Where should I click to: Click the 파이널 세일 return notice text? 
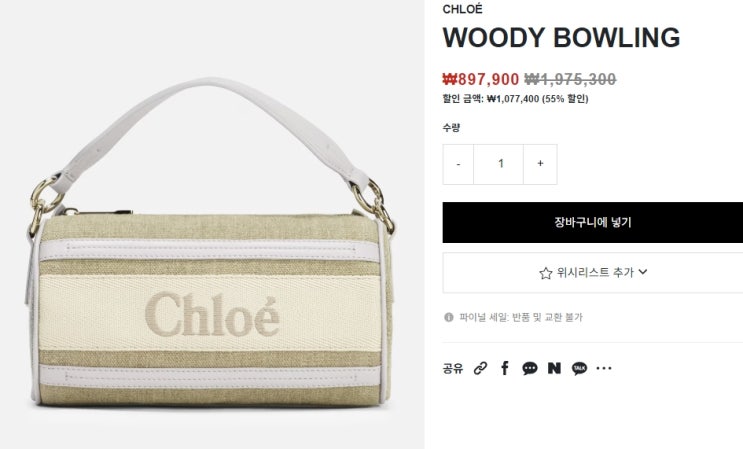pos(521,317)
